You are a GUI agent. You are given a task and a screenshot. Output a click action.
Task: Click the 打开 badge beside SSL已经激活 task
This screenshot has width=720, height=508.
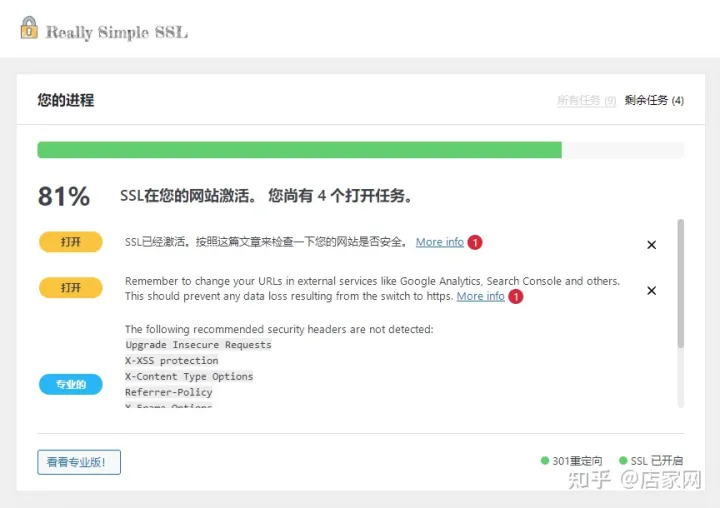tap(71, 242)
